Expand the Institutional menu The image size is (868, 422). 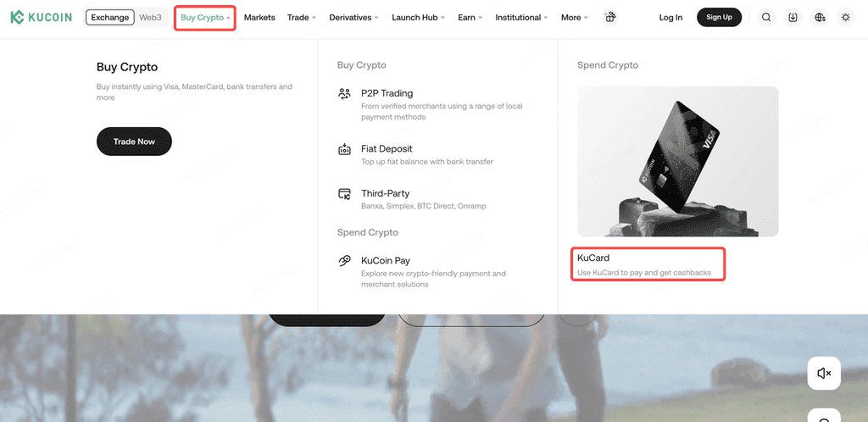(x=521, y=17)
